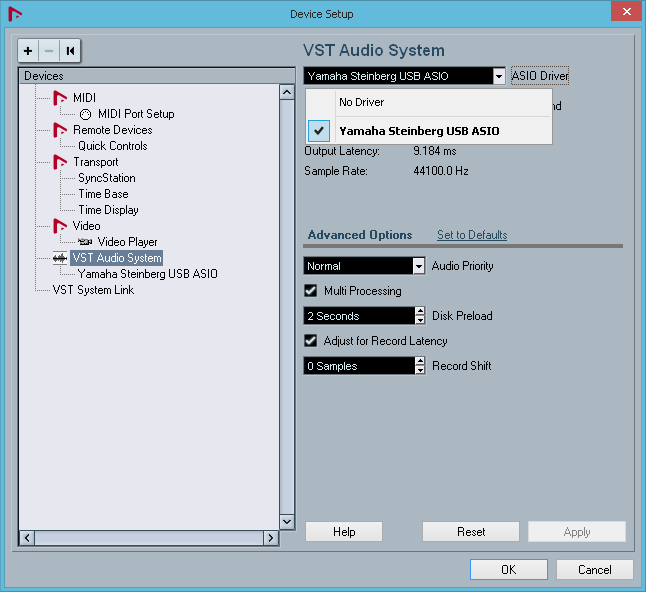646x592 pixels.
Task: Click the horizontal scroll left arrow
Action: [27, 538]
